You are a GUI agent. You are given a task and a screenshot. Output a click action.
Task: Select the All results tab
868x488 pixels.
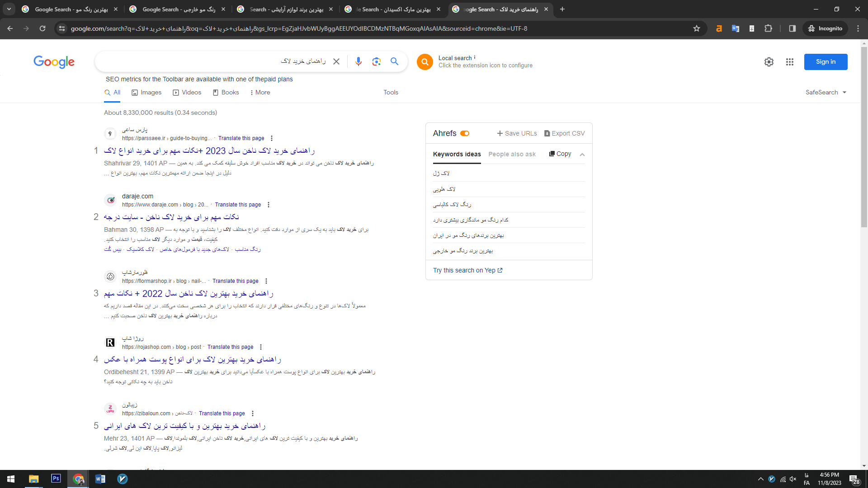(112, 92)
